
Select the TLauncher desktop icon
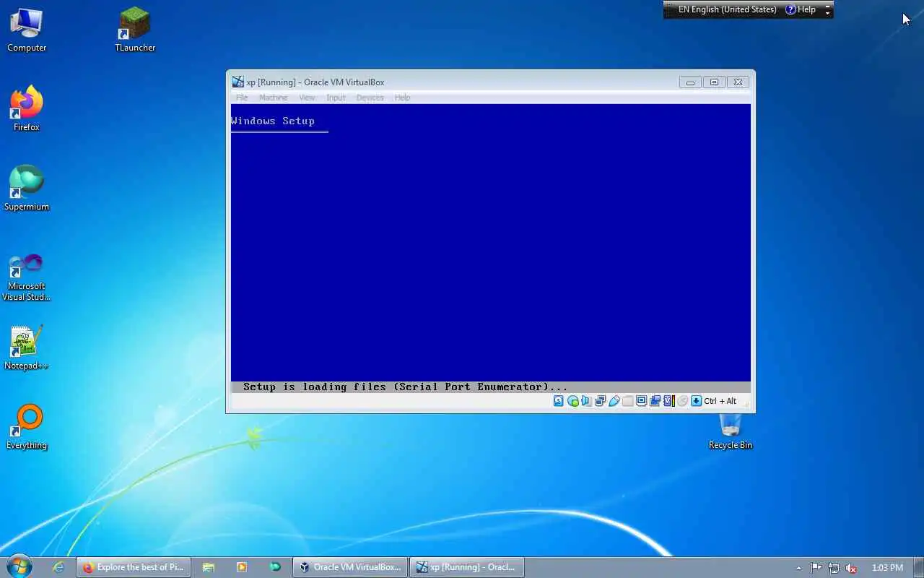(135, 30)
